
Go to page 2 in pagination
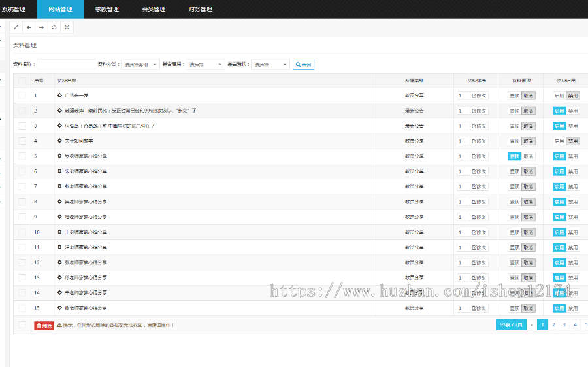553,325
